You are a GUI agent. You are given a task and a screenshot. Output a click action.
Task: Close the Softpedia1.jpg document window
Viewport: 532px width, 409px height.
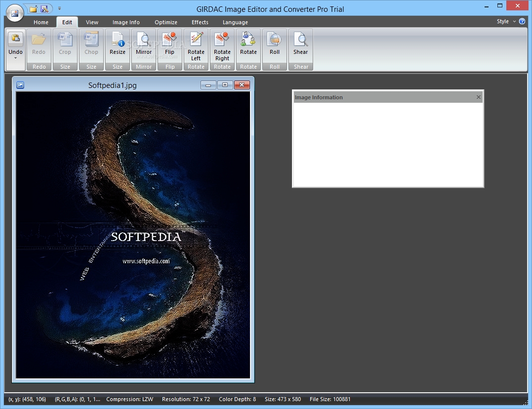pos(242,85)
